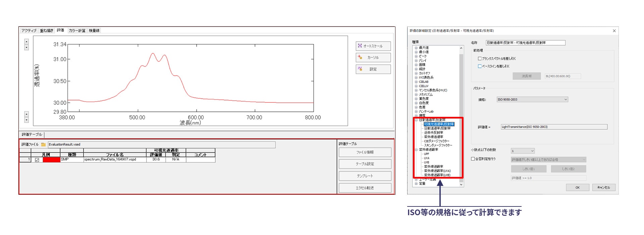Collapse the 日射透過率/反射率 parent node

click(x=416, y=120)
